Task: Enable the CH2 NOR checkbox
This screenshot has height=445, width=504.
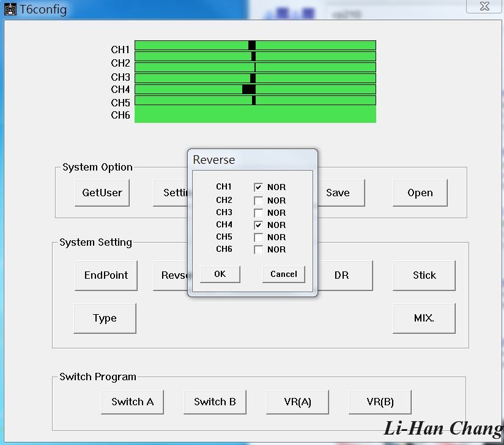Action: 258,200
